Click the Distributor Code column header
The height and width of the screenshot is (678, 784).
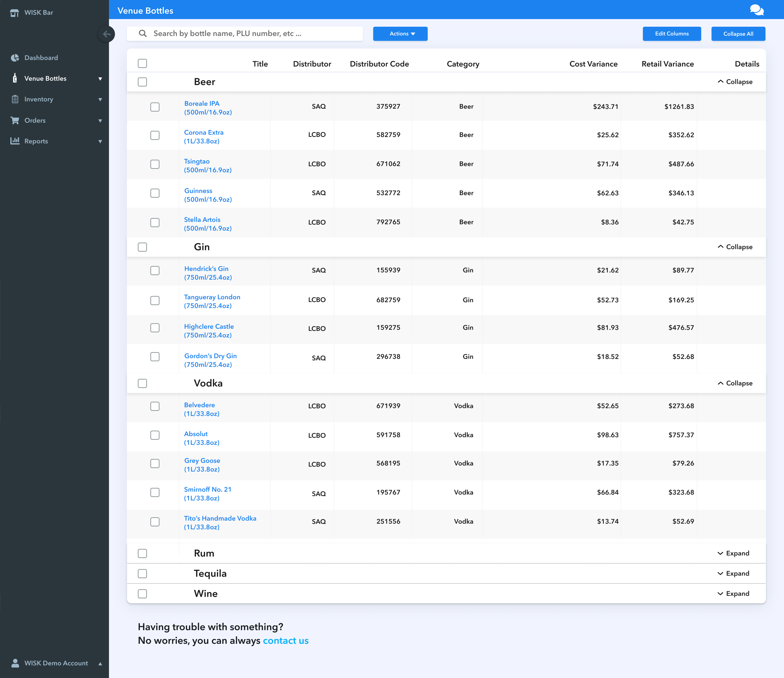(379, 64)
